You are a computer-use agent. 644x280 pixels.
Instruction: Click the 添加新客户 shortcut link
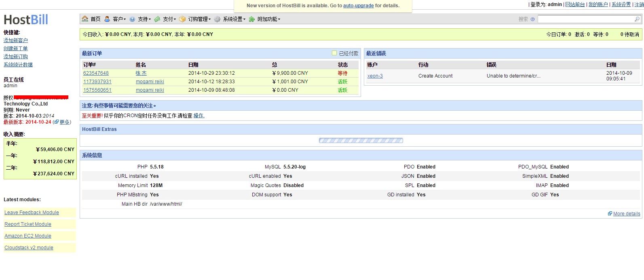pyautogui.click(x=16, y=40)
